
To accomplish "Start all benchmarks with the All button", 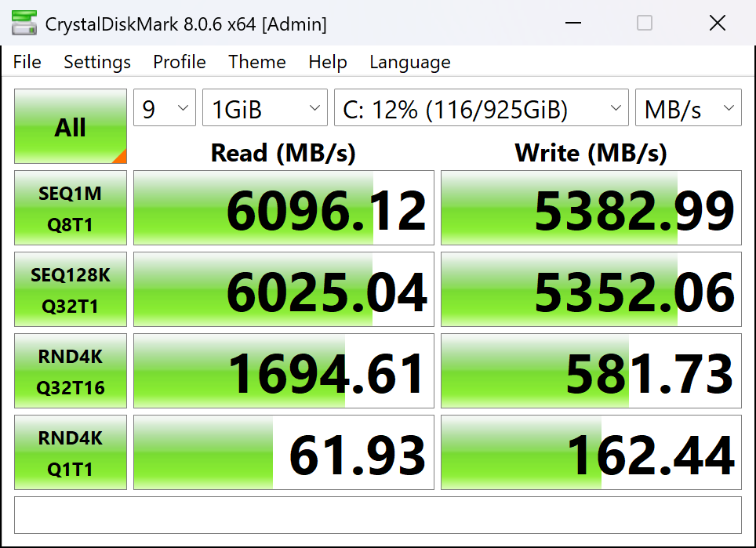I will pyautogui.click(x=71, y=126).
